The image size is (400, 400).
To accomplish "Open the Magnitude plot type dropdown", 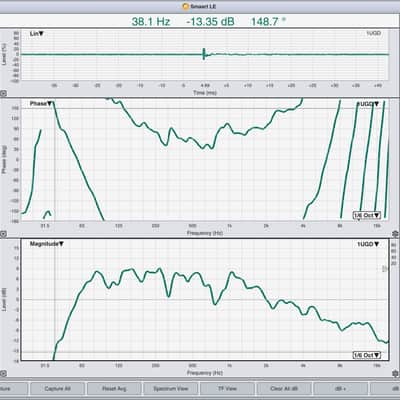I will coord(47,244).
